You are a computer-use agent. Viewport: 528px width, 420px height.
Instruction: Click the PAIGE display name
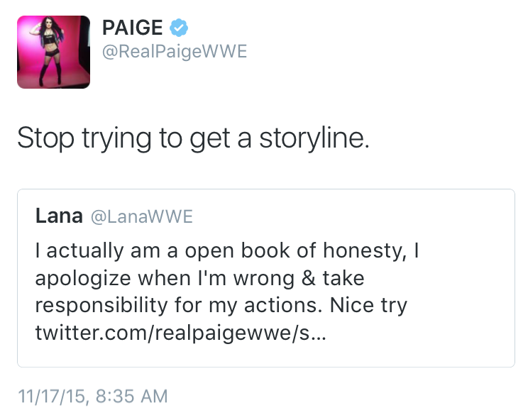click(132, 28)
